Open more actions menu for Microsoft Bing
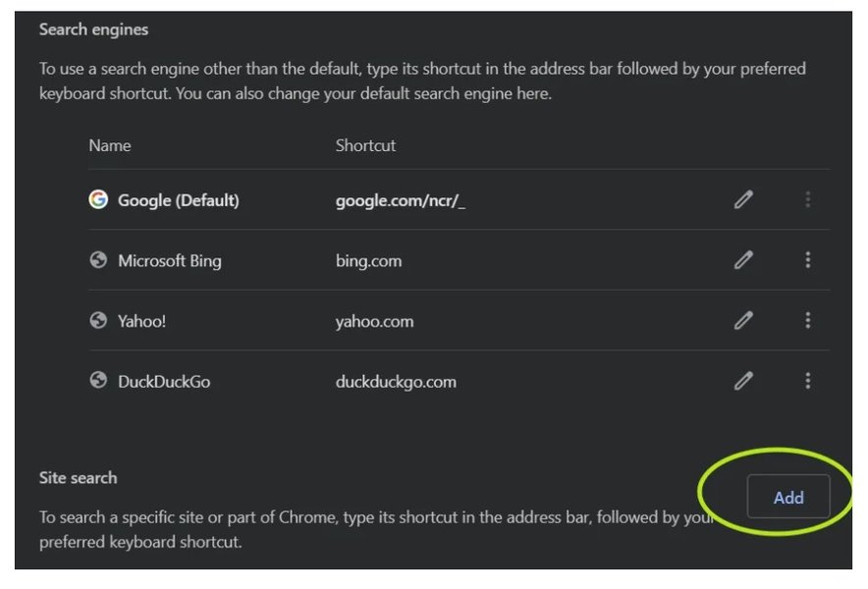Image resolution: width=868 pixels, height=589 pixels. pyautogui.click(x=807, y=260)
